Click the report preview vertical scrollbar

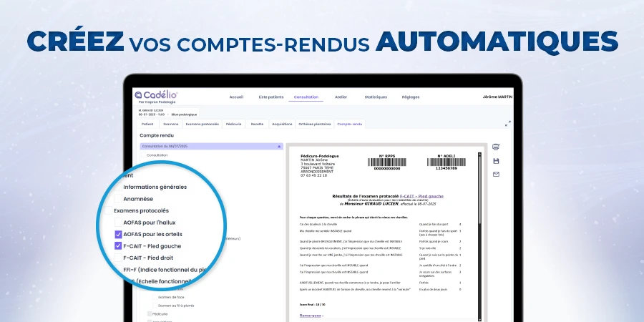(x=479, y=236)
